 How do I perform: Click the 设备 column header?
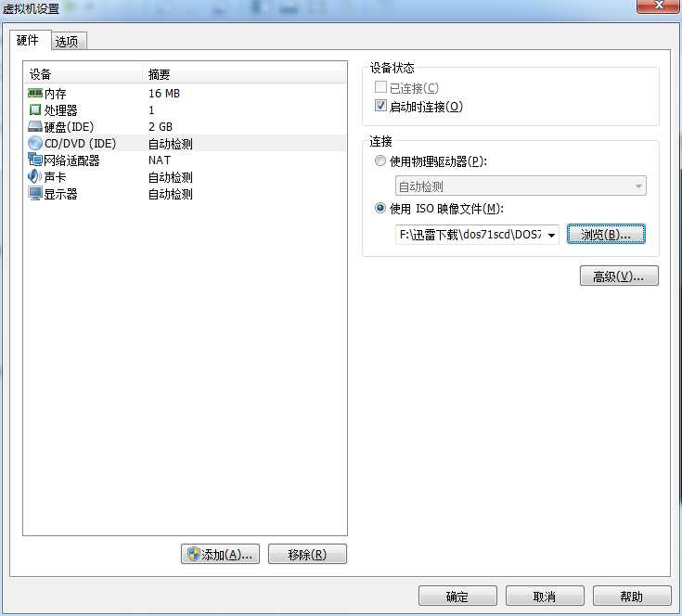84,74
